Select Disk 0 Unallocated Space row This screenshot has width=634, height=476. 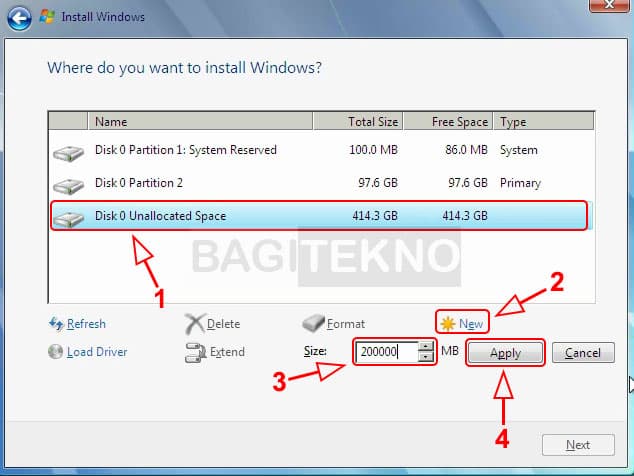(321, 216)
